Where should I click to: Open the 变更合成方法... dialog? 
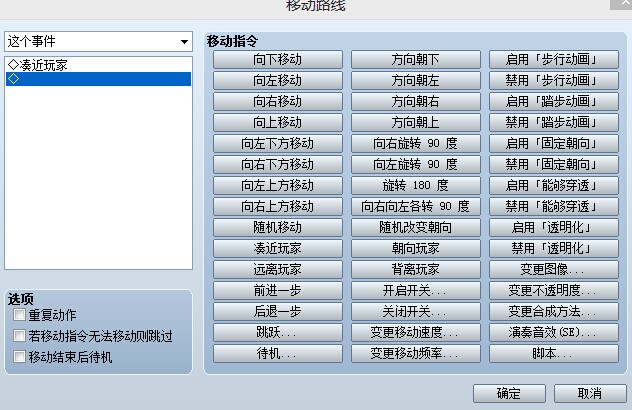click(554, 311)
